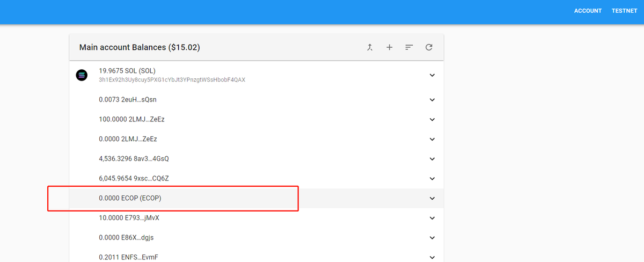Select the 10.0000 E793…jMvX row

(x=257, y=218)
